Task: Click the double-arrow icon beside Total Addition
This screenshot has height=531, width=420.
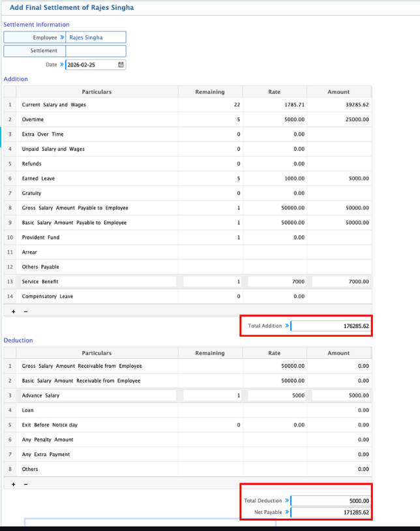Action: pos(287,326)
